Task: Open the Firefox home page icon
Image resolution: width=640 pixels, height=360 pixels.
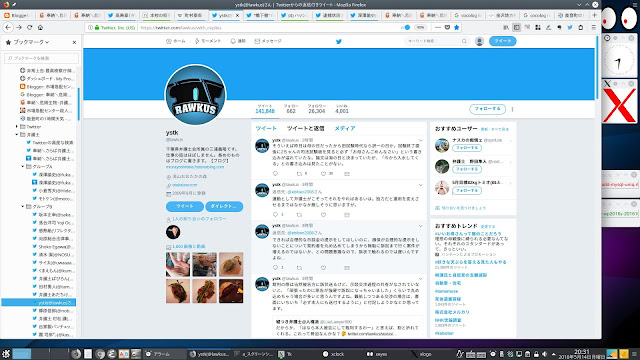Action: point(40,27)
